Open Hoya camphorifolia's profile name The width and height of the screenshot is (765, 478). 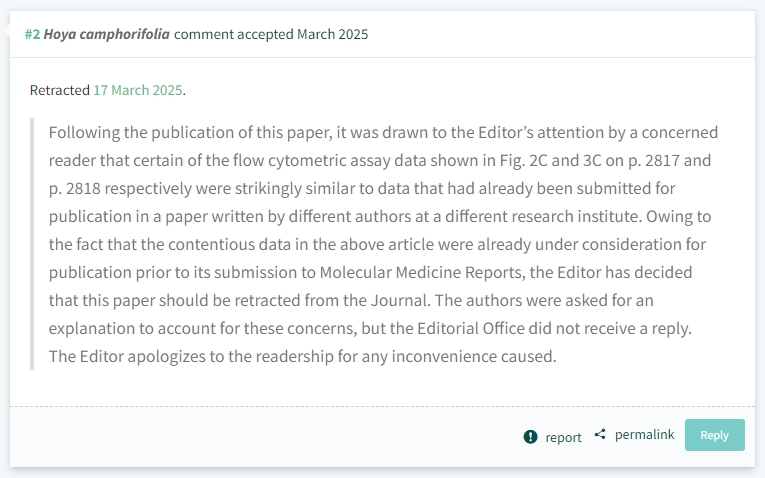[x=106, y=34]
